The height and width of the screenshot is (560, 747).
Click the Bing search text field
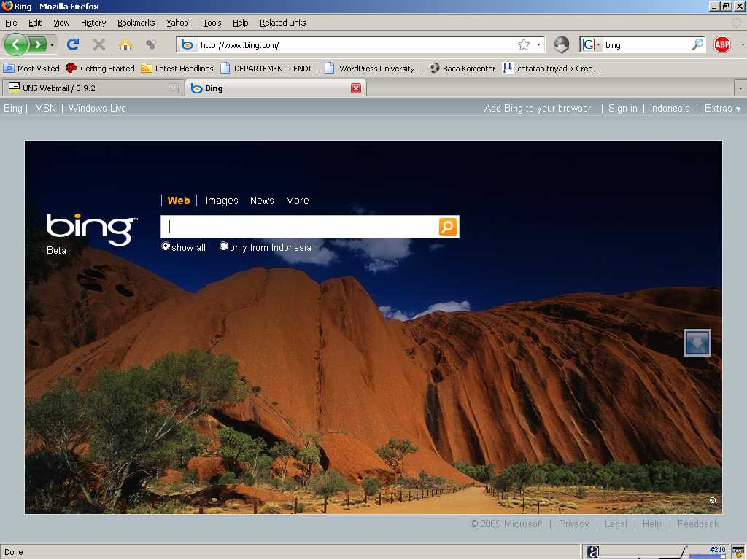tap(299, 227)
